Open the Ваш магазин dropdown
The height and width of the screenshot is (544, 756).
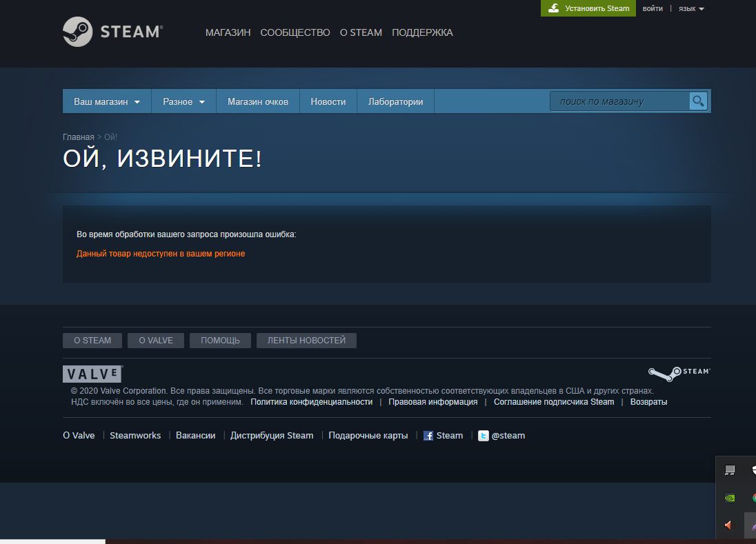coord(106,101)
